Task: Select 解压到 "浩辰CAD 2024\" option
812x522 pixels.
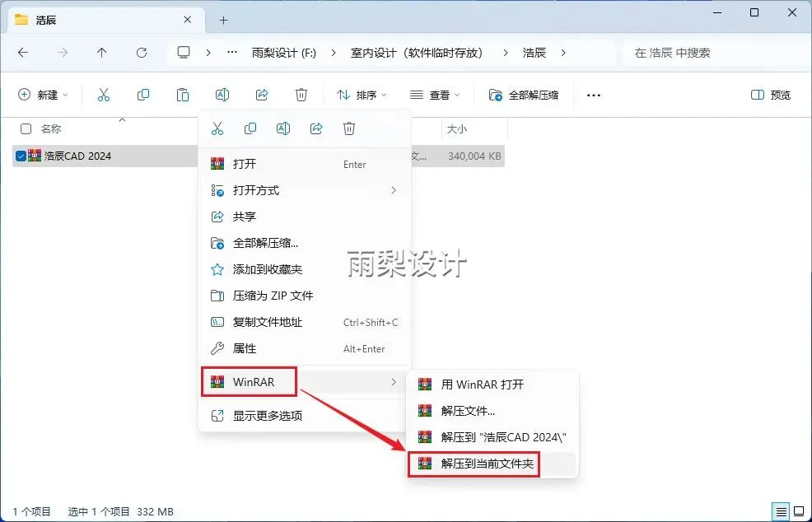Action: click(493, 437)
